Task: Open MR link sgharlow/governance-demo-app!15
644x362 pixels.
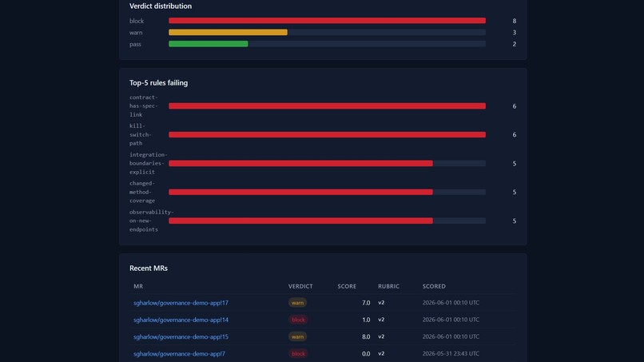Action: tap(181, 336)
